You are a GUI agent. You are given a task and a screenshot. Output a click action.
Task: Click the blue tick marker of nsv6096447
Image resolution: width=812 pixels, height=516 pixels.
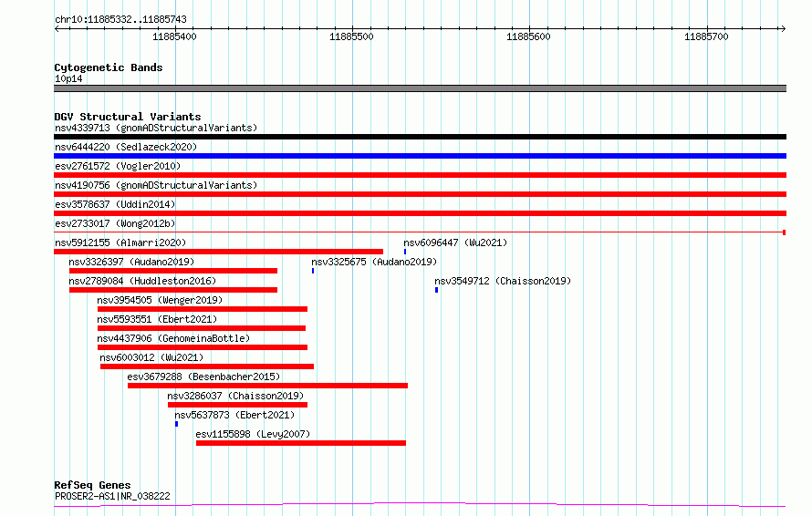[405, 252]
